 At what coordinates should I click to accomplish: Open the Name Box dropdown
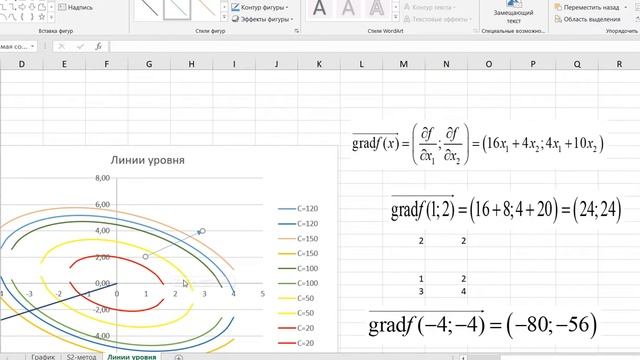(x=32, y=47)
